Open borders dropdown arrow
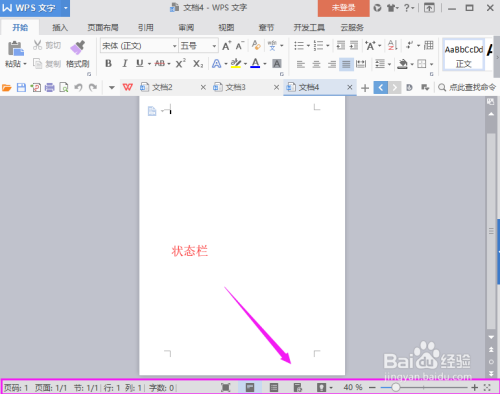 point(431,64)
